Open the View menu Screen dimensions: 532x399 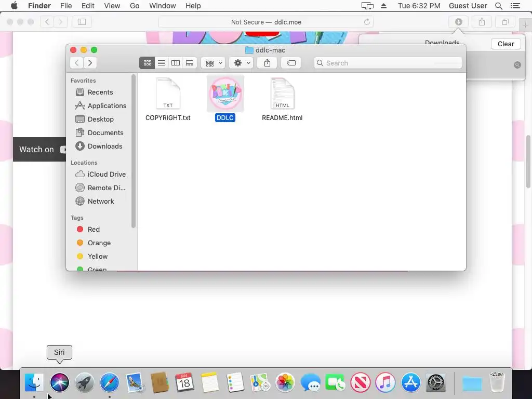pyautogui.click(x=112, y=6)
